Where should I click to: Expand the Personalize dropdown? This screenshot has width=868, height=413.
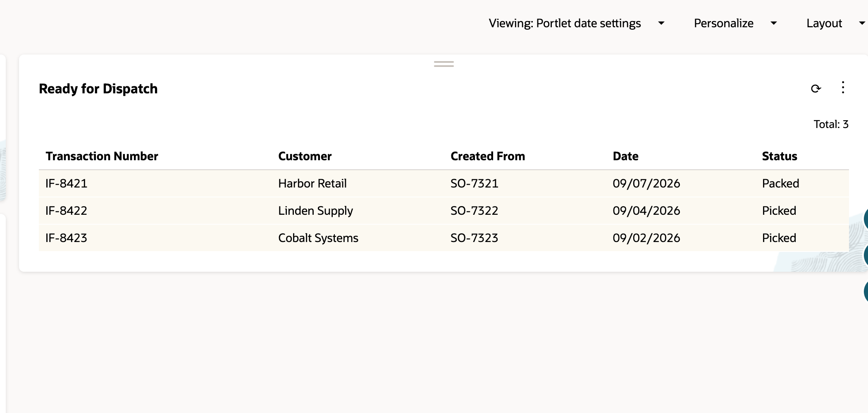[x=735, y=23]
